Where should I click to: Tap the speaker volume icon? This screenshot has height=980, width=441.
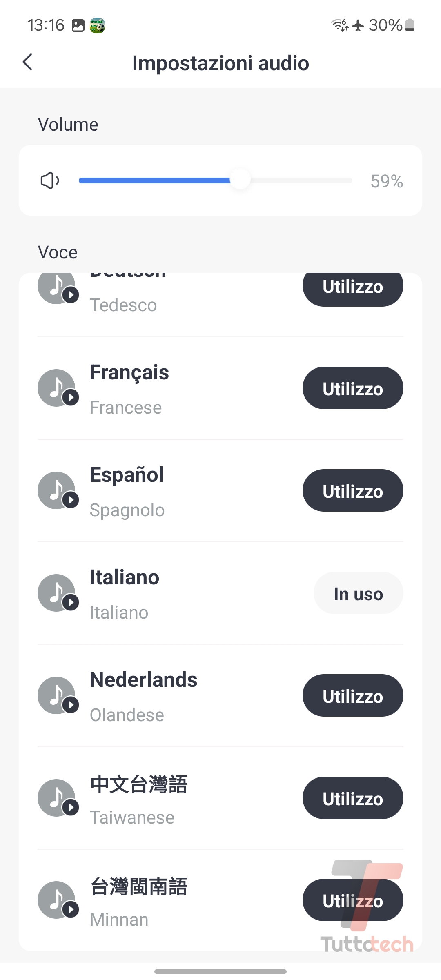tap(50, 180)
